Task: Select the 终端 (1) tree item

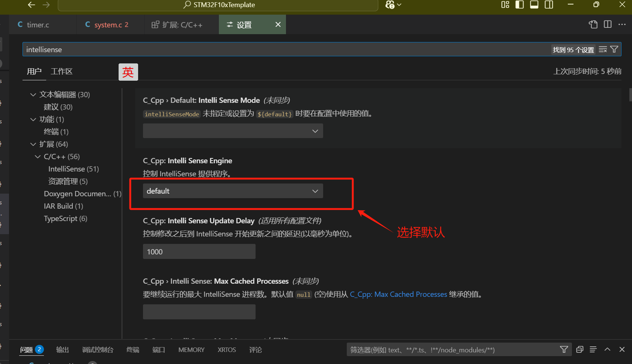Action: pyautogui.click(x=56, y=132)
